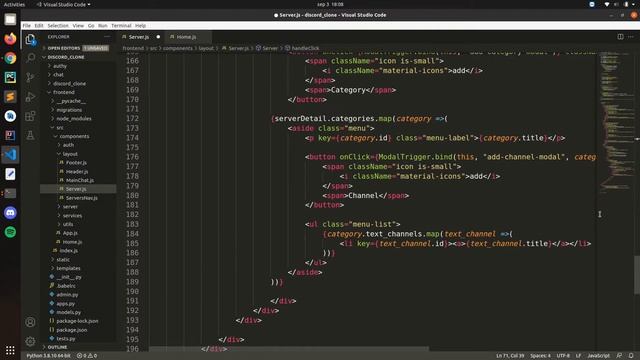Image resolution: width=640 pixels, height=360 pixels.
Task: Open the Accounts menu in activity bar
Action: [30, 322]
